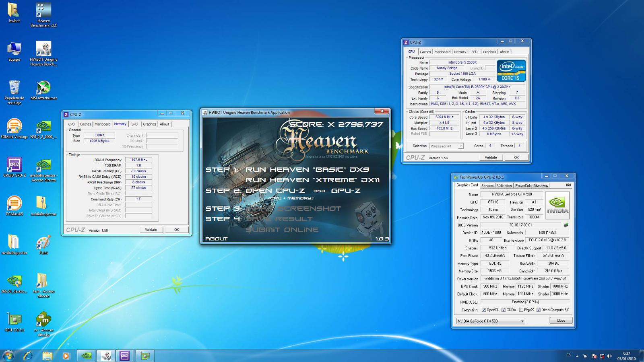The image size is (644, 362).
Task: Click the Intel Core i5 logo in CPU-Z
Action: (x=511, y=71)
